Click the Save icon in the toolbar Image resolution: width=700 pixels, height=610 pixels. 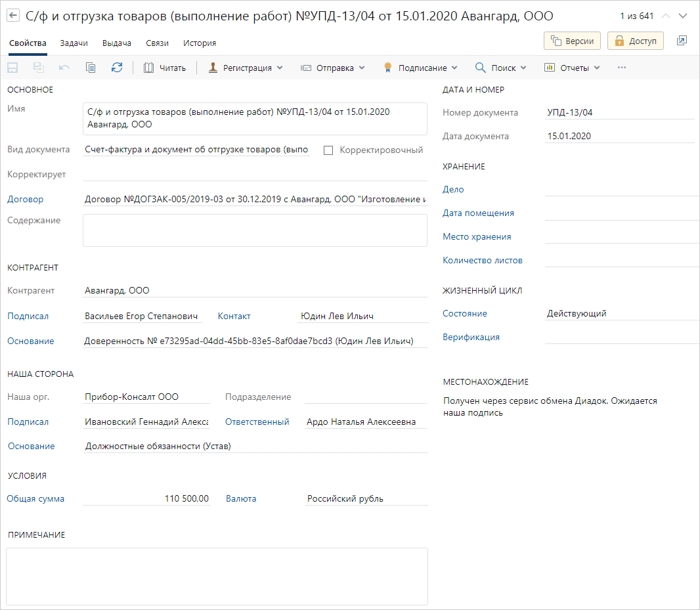(12, 68)
